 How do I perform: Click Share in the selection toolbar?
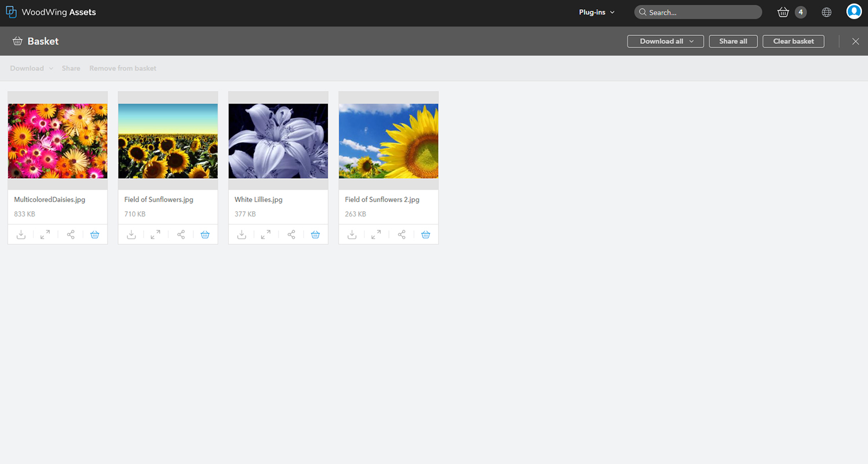point(71,68)
